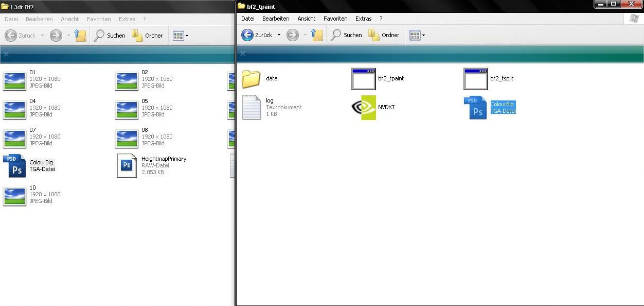Open the Ansicht menu in bf2_tpaint
The height and width of the screenshot is (306, 644).
(306, 19)
